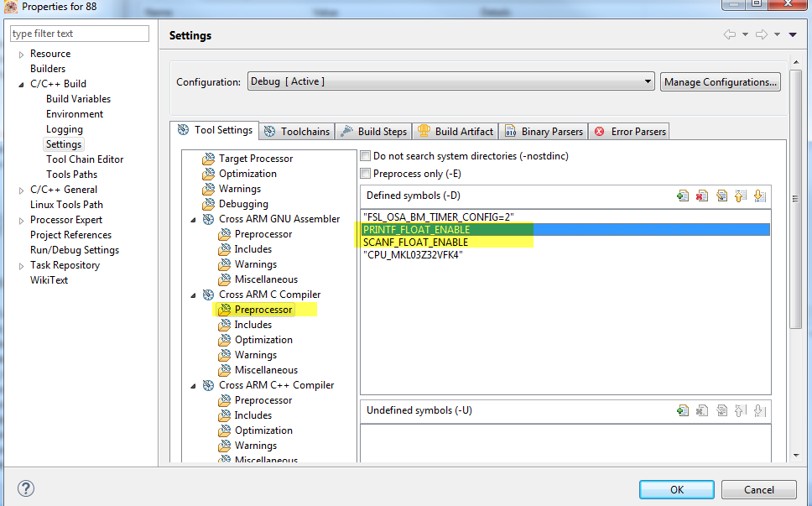
Task: Click the Cancel button
Action: pyautogui.click(x=758, y=489)
